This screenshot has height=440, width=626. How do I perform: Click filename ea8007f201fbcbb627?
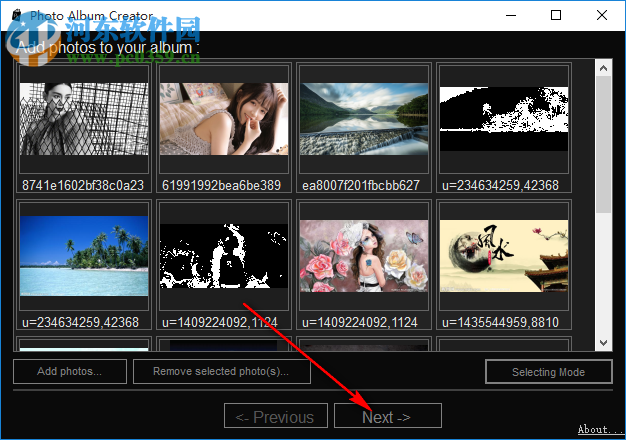361,185
